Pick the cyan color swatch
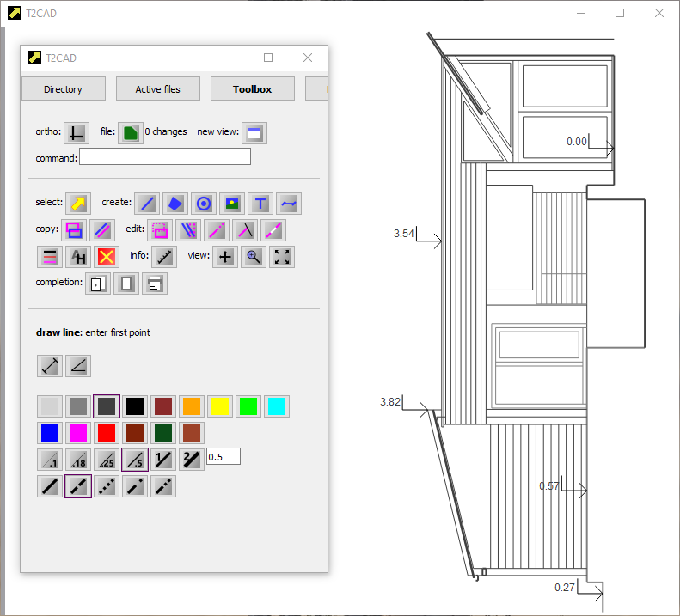Screen dimensions: 680x616 (x=277, y=406)
